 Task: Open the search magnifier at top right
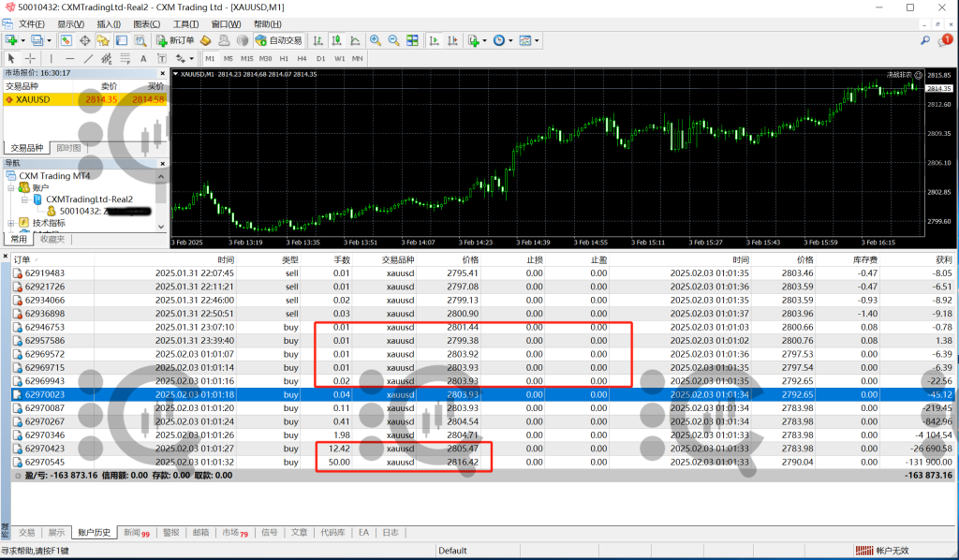coord(925,40)
